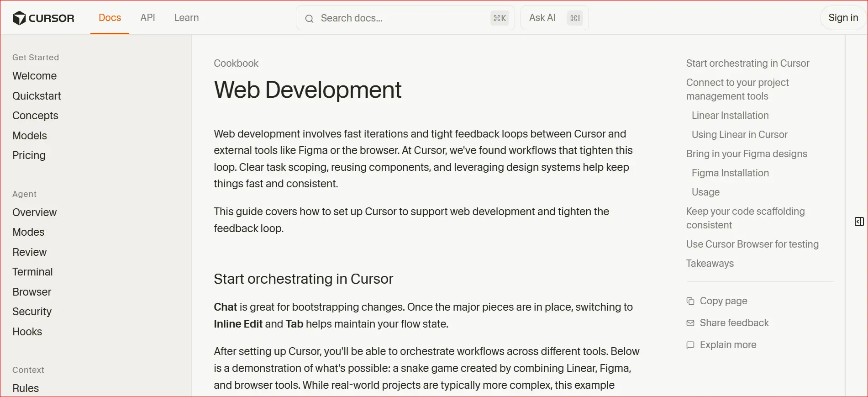Open the Browser page in sidebar
The image size is (868, 397).
pyautogui.click(x=32, y=292)
